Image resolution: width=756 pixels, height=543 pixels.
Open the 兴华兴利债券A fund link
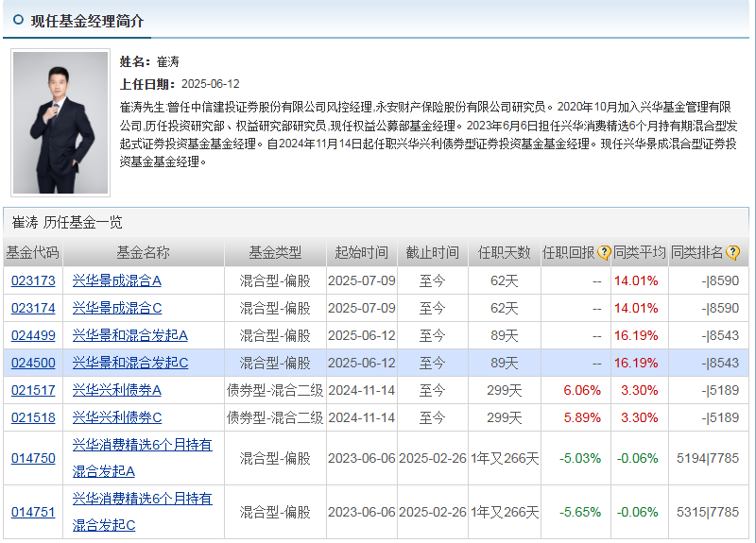point(116,391)
